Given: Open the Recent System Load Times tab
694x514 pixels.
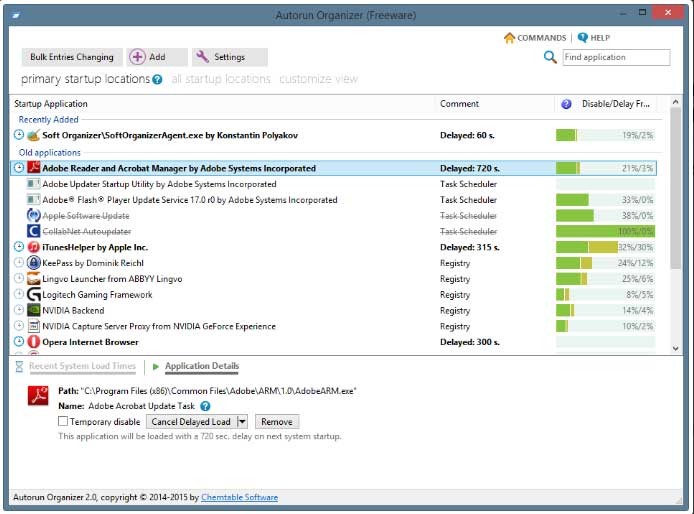Looking at the screenshot, I should tap(82, 367).
